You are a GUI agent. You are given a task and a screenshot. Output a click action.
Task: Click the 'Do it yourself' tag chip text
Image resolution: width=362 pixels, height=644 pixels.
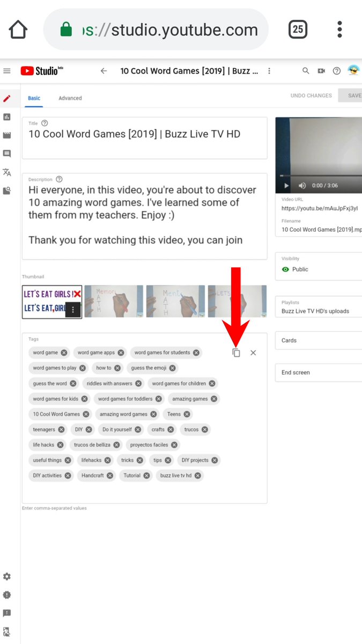click(117, 429)
